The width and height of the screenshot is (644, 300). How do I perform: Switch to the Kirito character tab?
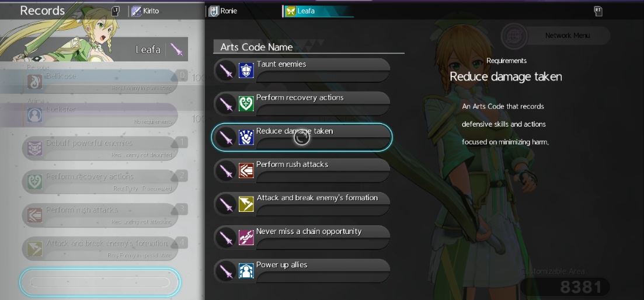tap(145, 12)
